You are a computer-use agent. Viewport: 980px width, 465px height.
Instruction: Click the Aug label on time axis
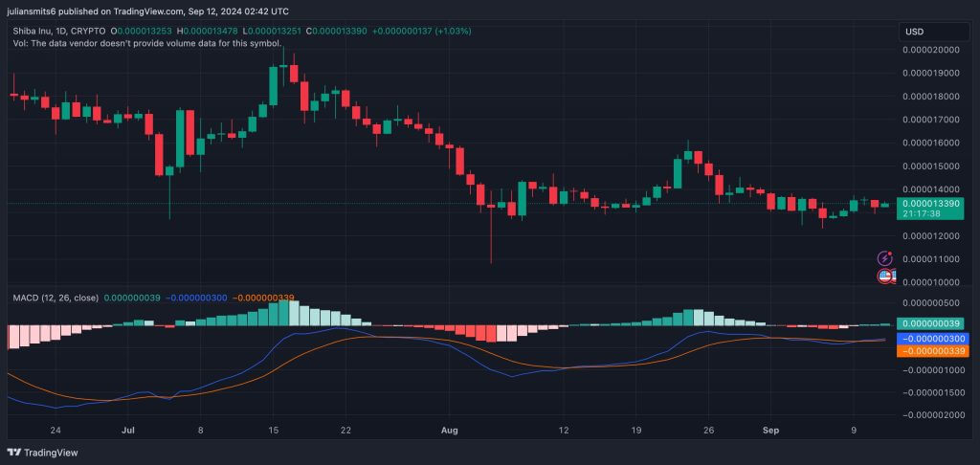450,430
